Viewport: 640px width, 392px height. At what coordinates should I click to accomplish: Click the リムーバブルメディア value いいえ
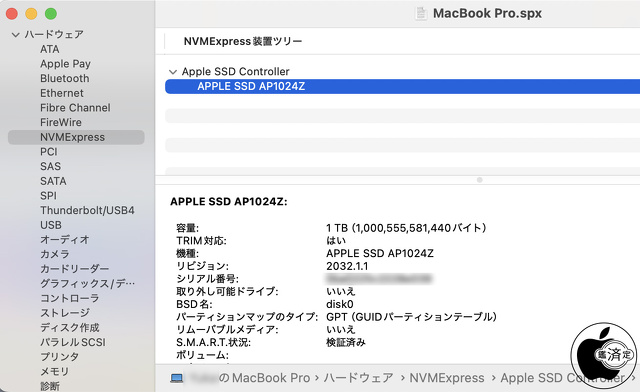pos(341,330)
